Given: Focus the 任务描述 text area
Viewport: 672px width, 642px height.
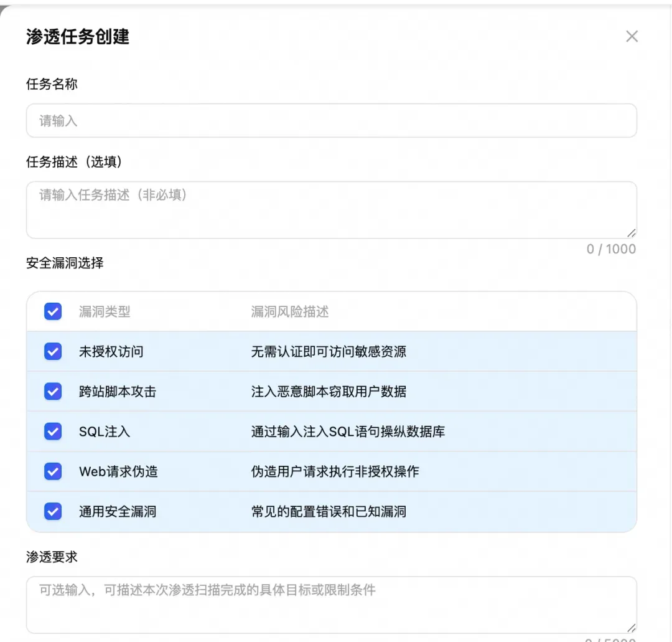Looking at the screenshot, I should (331, 210).
